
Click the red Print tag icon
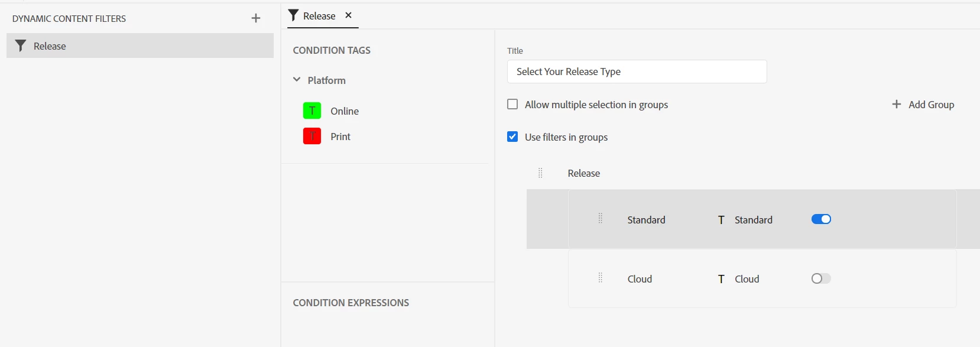312,137
